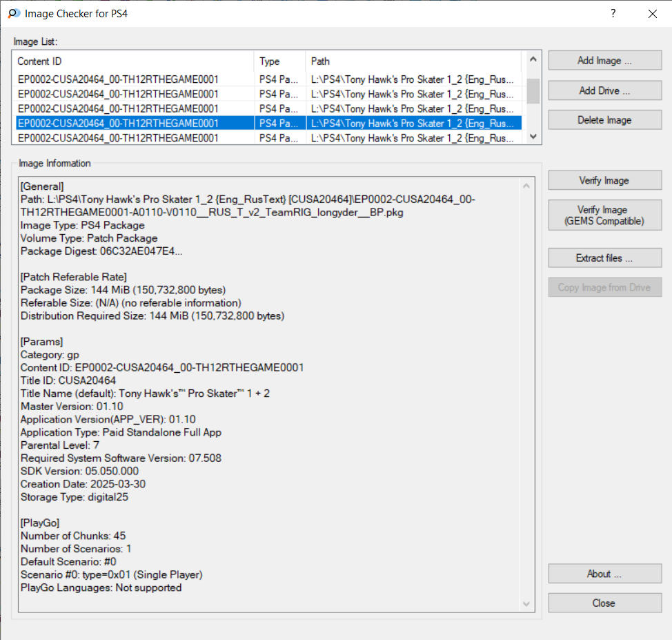Image resolution: width=672 pixels, height=640 pixels.
Task: Click the image list scrollbar thumb
Action: tap(533, 91)
